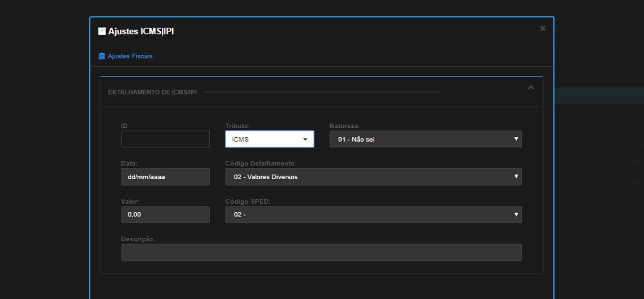The width and height of the screenshot is (644, 299).
Task: Click the DETALHAMENTO DE ICMS/IPI heading
Action: [x=152, y=92]
